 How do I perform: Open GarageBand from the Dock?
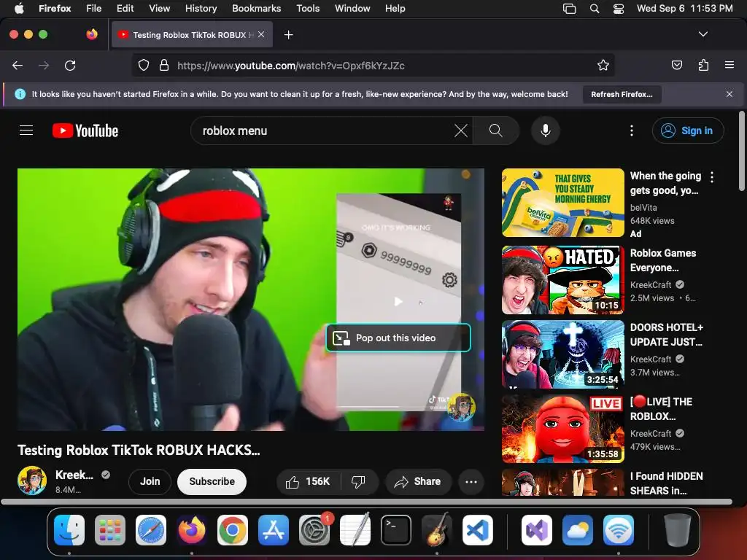tap(437, 530)
